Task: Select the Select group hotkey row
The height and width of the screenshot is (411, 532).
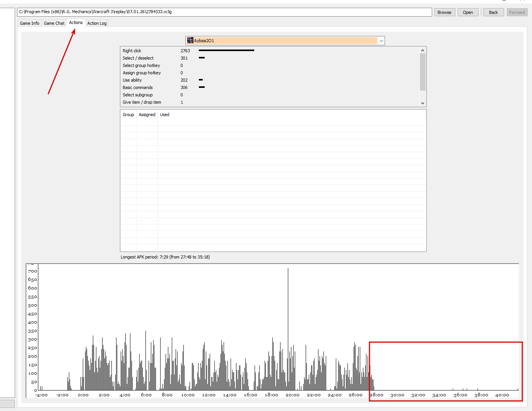Action: click(270, 65)
